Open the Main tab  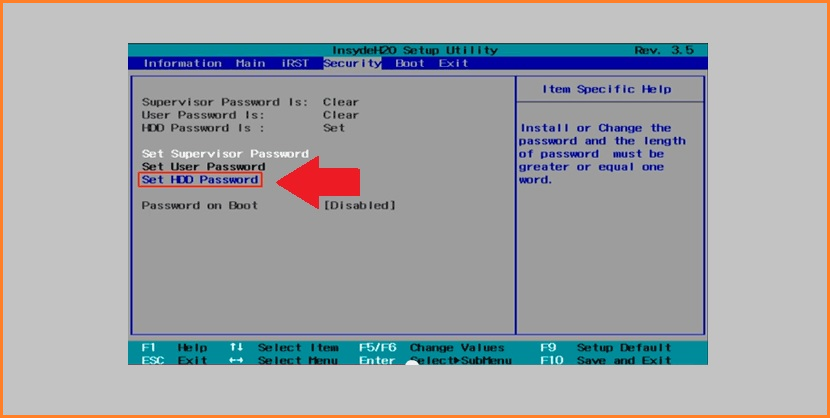click(x=250, y=63)
